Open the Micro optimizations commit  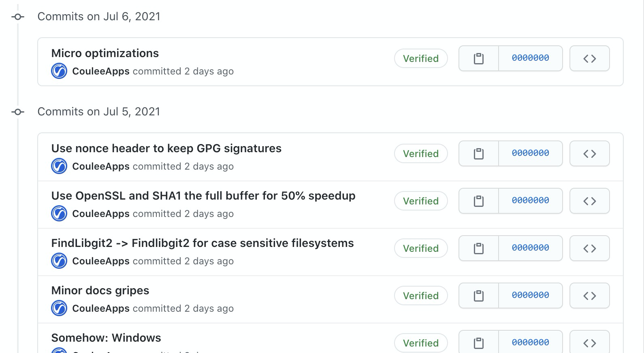pos(104,53)
